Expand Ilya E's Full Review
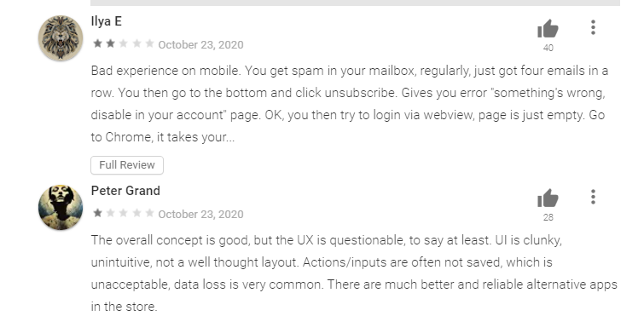Image resolution: width=644 pixels, height=316 pixels. [x=127, y=165]
